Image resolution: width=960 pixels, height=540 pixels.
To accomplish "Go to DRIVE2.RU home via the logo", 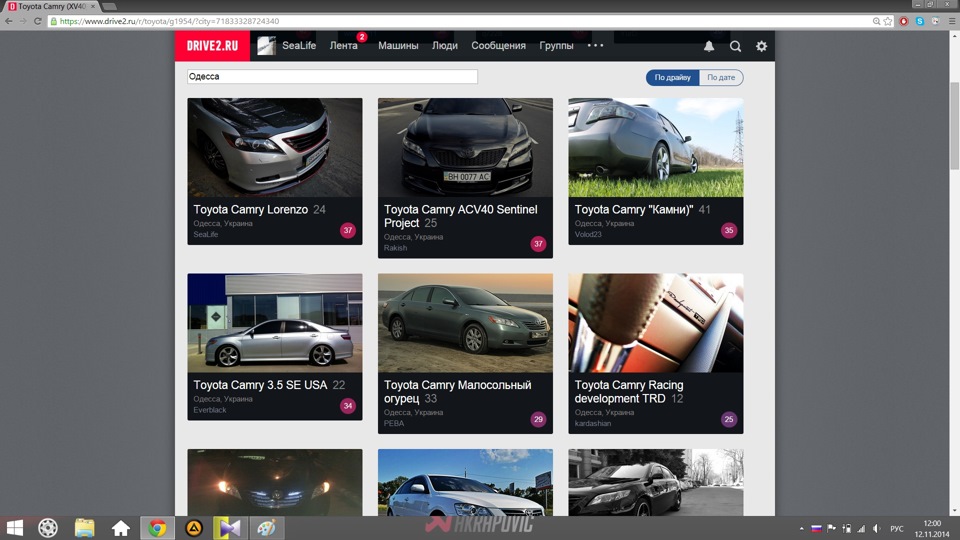I will (212, 46).
